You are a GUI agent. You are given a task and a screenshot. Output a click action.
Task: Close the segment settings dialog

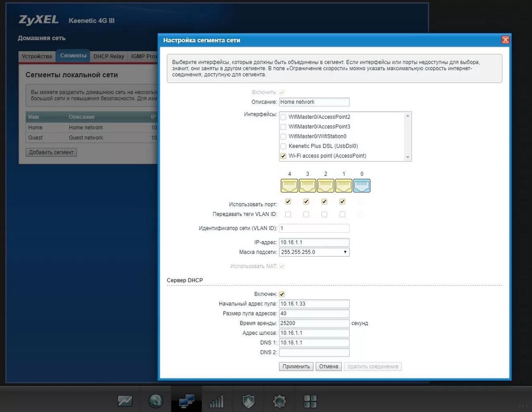click(506, 40)
